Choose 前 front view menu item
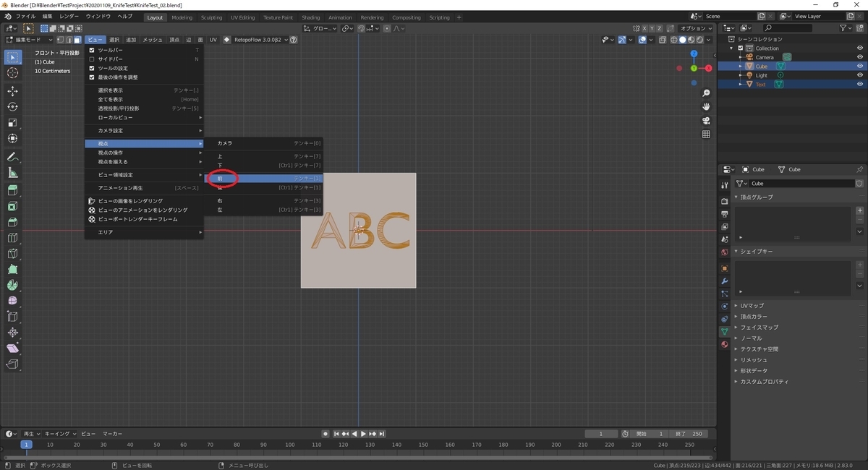 pos(264,178)
